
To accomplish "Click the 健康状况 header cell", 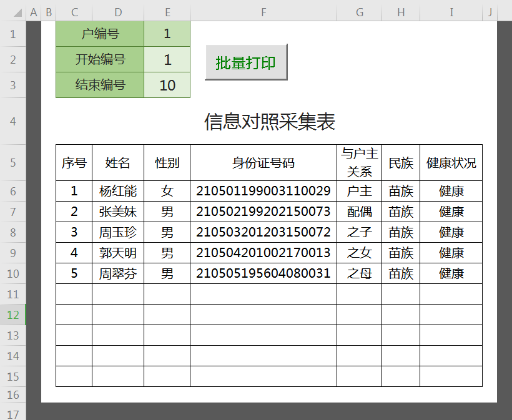I will [x=451, y=162].
